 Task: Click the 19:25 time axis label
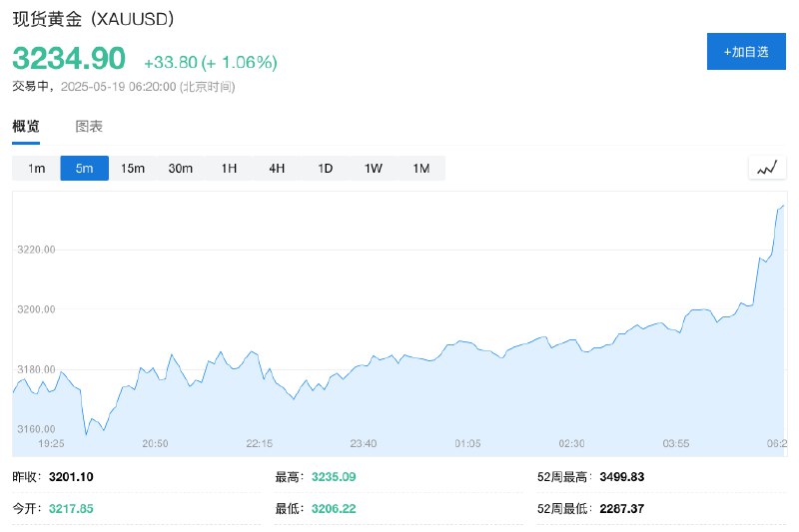[x=51, y=443]
